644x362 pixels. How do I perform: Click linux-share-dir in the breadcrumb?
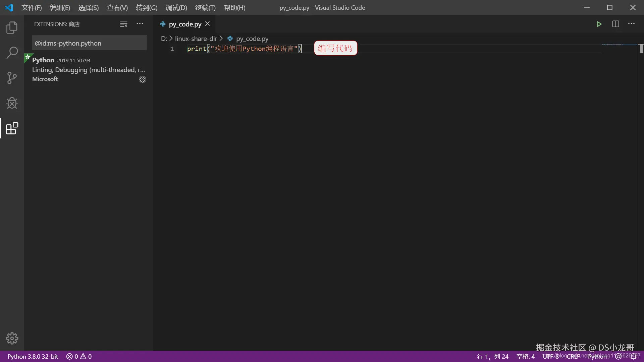tap(196, 39)
